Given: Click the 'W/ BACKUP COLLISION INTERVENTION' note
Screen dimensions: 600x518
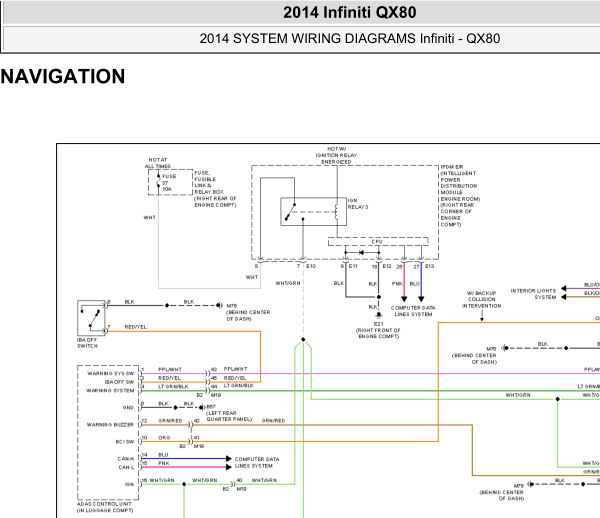Looking at the screenshot, I should [481, 300].
